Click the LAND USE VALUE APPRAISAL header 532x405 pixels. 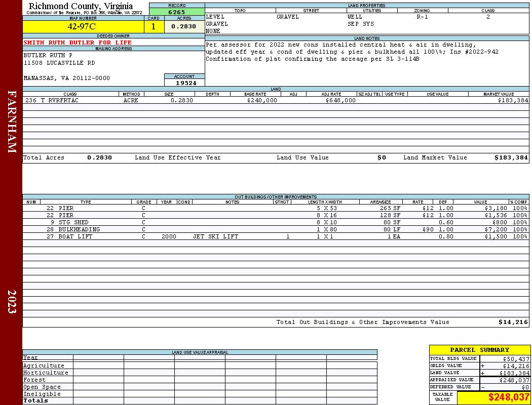(200, 352)
